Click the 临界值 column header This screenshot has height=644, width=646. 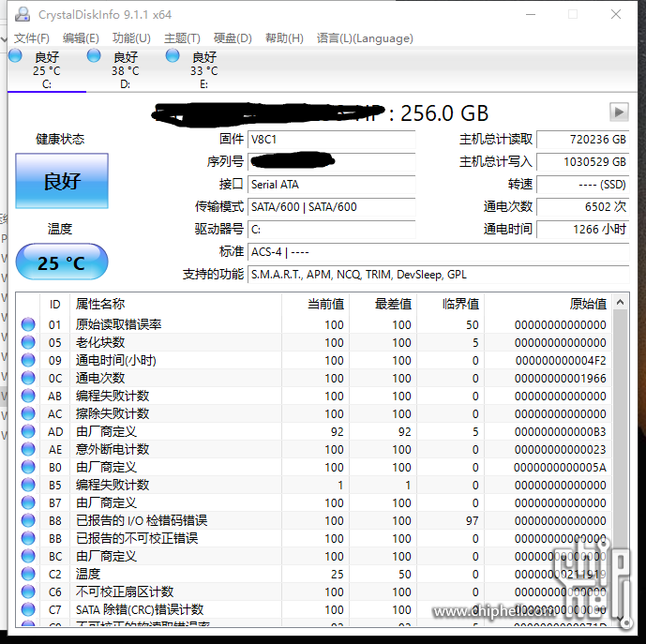pyautogui.click(x=451, y=304)
